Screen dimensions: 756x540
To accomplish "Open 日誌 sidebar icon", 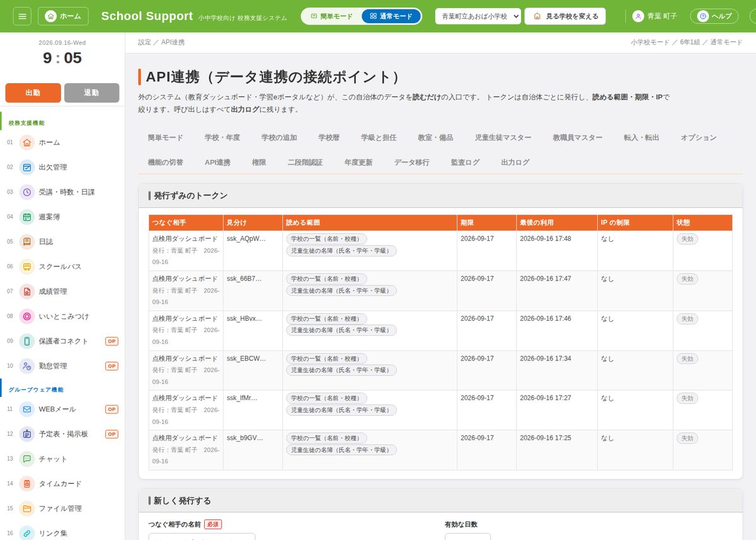I will pos(27,241).
